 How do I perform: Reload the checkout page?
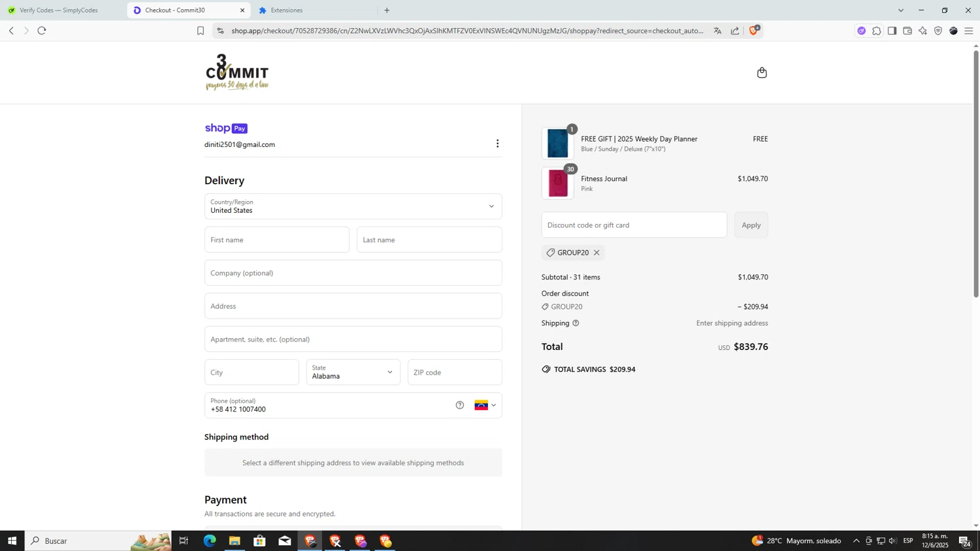(42, 31)
